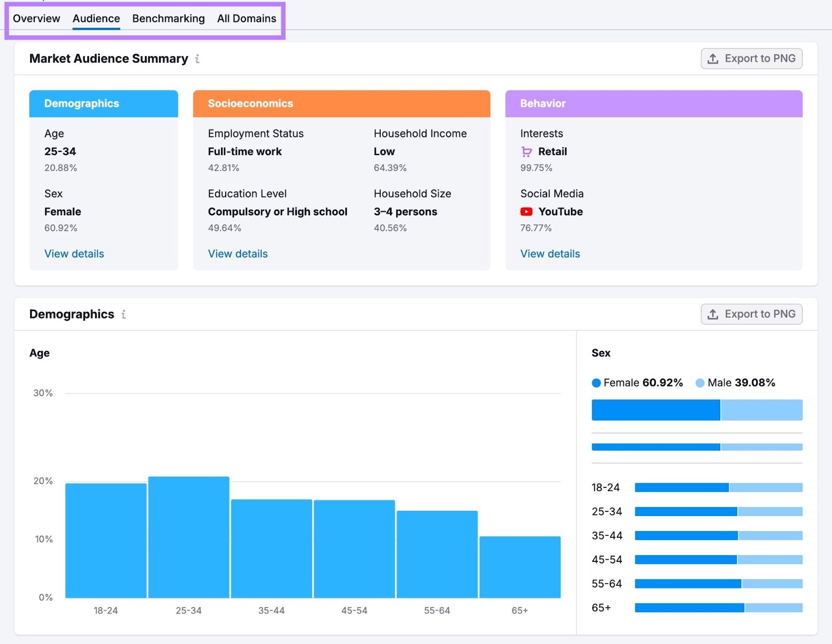Open View details under Socioeconomics card
The image size is (832, 644).
(238, 254)
